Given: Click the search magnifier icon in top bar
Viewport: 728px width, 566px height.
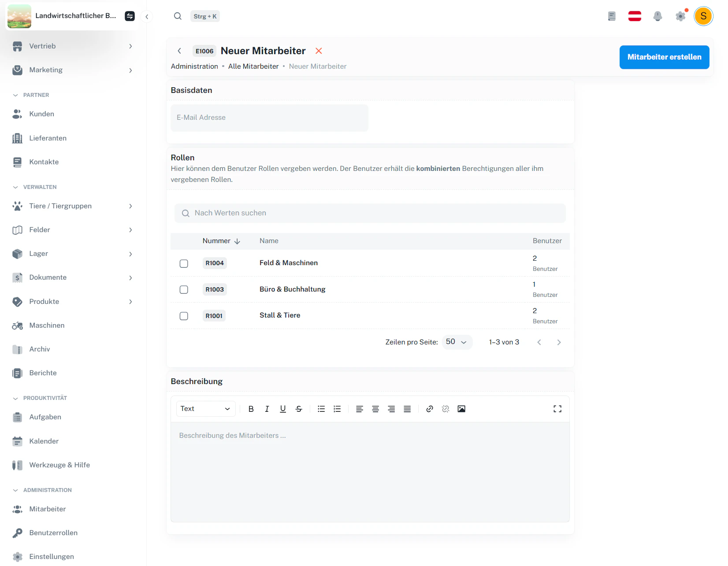Looking at the screenshot, I should pos(178,16).
